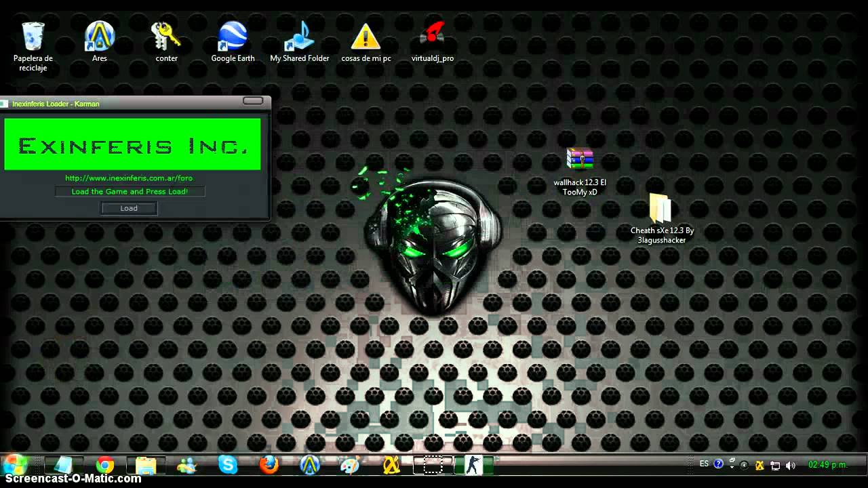Switch to Counter-Strike in the taskbar

[474, 465]
